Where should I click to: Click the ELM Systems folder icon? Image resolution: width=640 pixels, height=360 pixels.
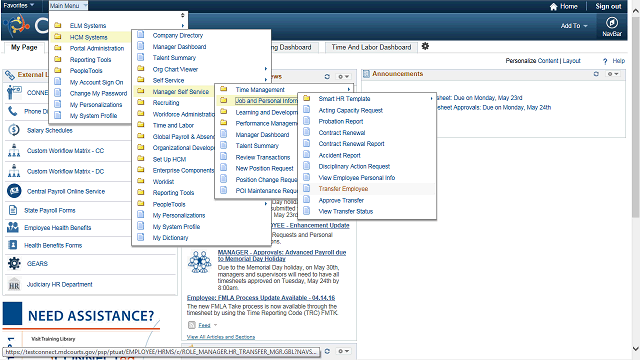click(x=58, y=25)
